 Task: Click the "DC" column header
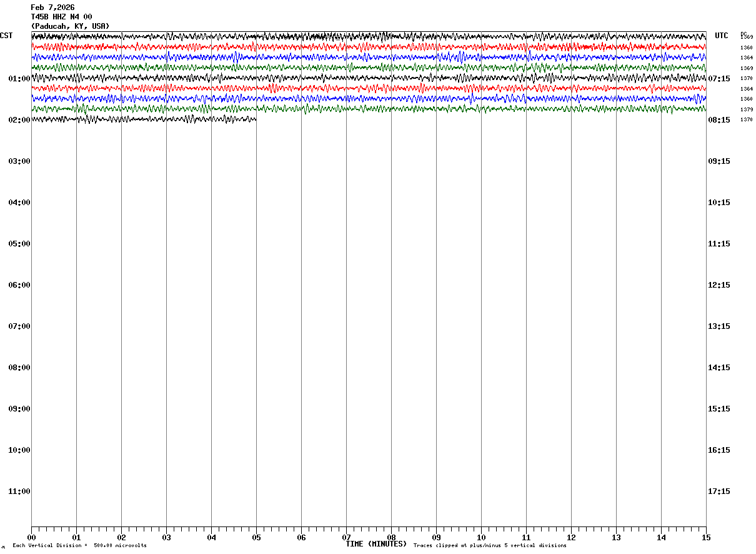coord(744,34)
